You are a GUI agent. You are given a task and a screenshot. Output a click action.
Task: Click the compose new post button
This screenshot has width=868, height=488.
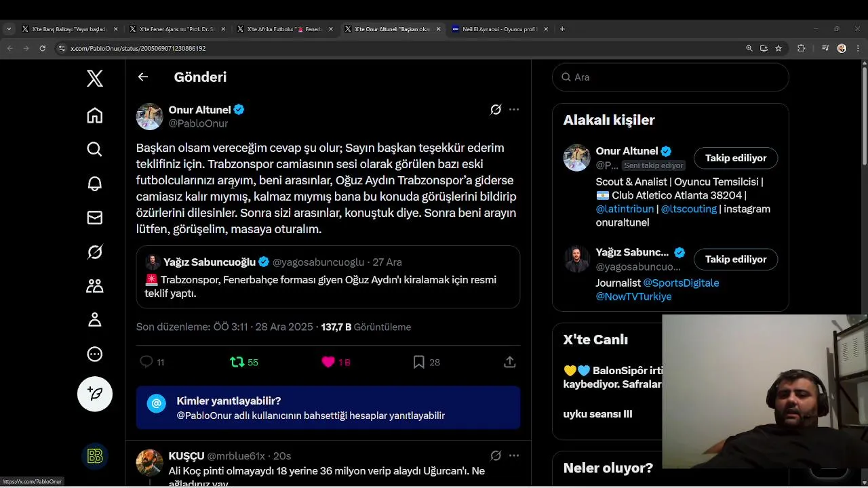(x=95, y=394)
